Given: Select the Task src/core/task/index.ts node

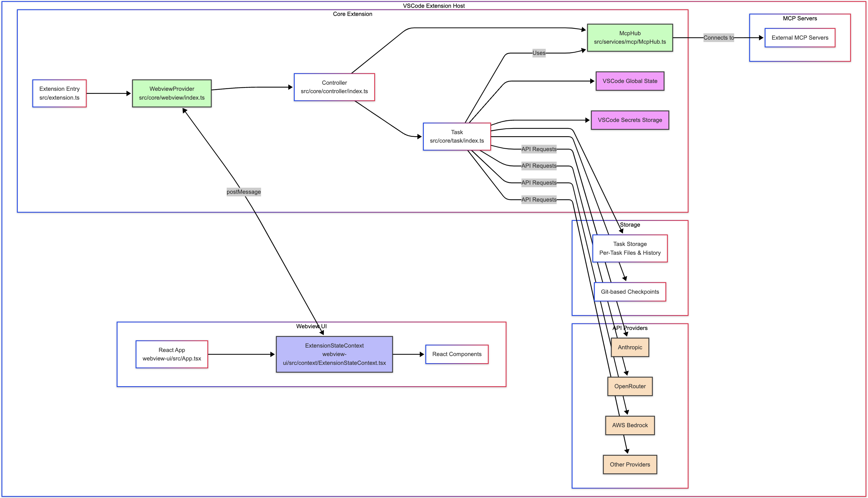Looking at the screenshot, I should [457, 137].
